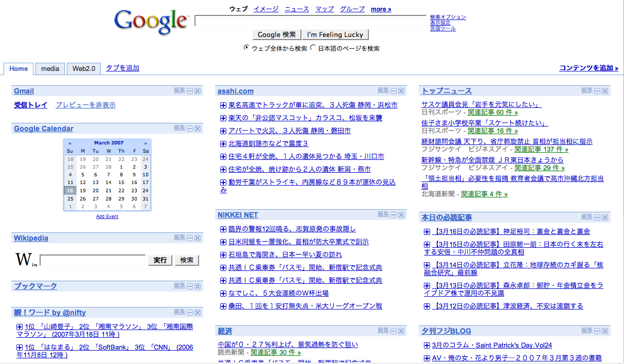Edit the asahi.com gadget via 編集
The image size is (624, 364).
tap(383, 90)
